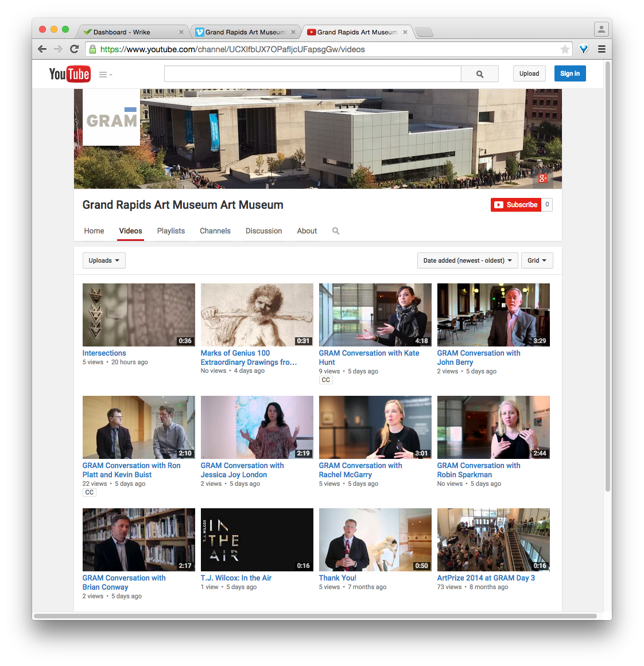Screen dimensions: 644x666
Task: Open the Thank You! video link
Action: pyautogui.click(x=337, y=578)
